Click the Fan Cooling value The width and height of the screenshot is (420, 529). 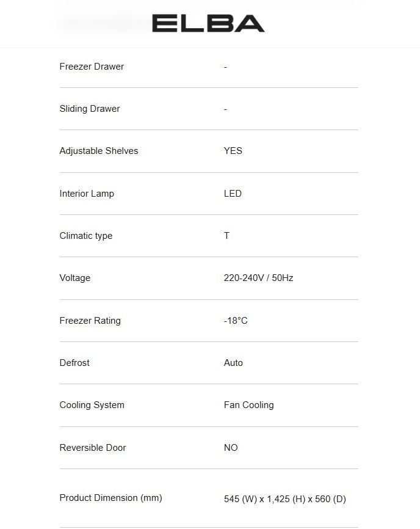coord(248,405)
